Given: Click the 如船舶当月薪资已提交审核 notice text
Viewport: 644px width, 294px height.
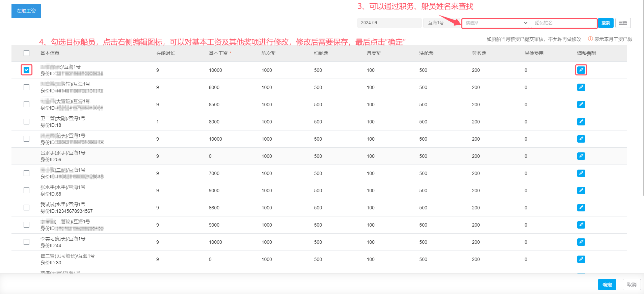Looking at the screenshot, I should click(x=534, y=39).
